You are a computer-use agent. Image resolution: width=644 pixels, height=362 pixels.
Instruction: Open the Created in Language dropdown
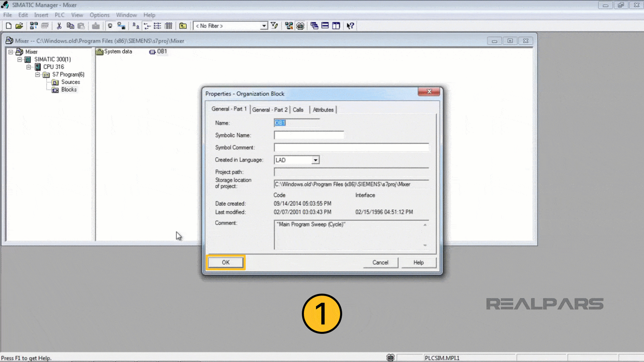(315, 160)
